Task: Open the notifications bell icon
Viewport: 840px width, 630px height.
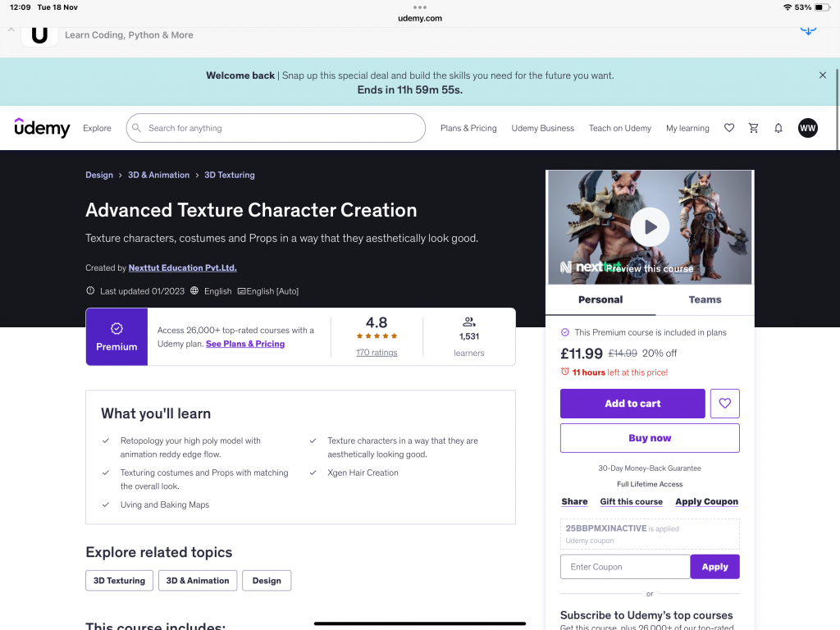Action: pos(778,128)
